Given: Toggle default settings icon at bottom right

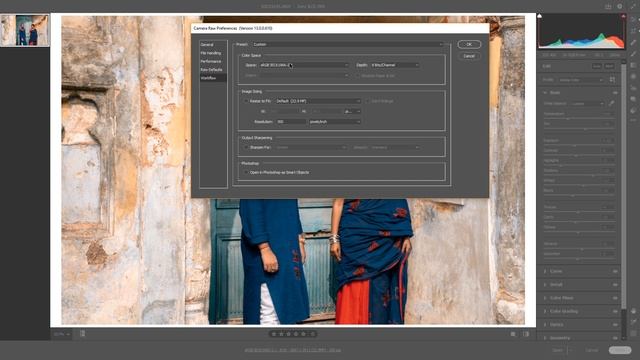Looking at the screenshot, I should pos(526,334).
